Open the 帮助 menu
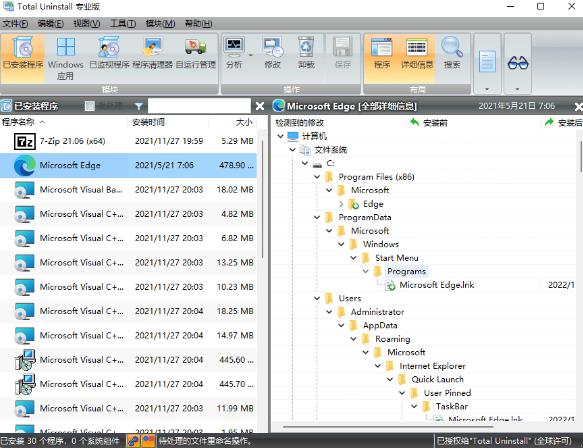583x448 pixels. coord(199,24)
